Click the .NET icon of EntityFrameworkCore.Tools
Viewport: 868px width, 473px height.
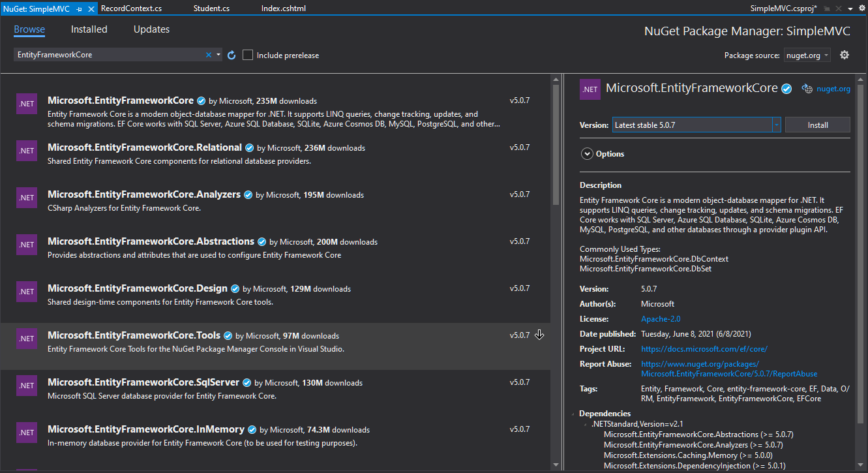tap(27, 339)
